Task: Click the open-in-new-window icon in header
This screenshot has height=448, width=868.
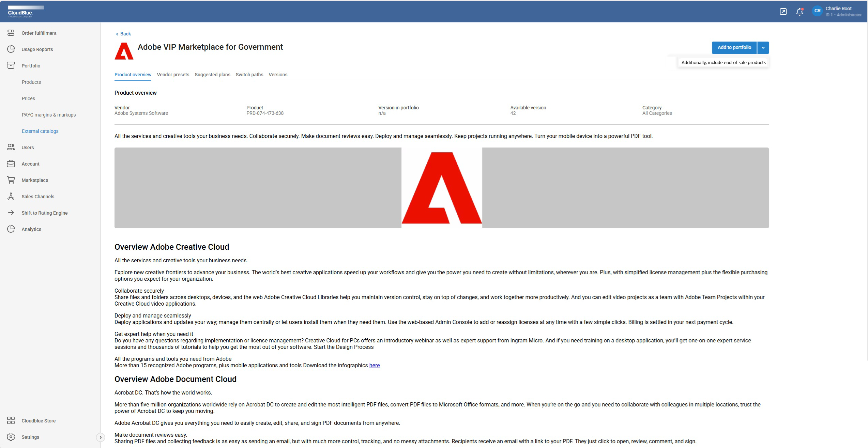Action: click(783, 12)
